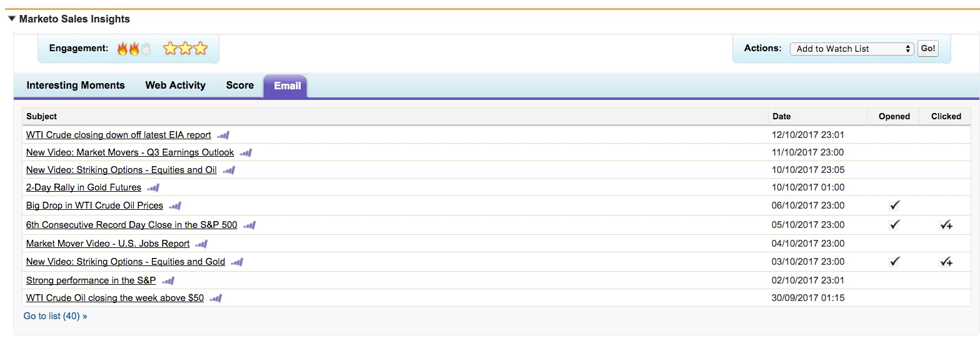Open Strong performance in the S&P email

(91, 280)
